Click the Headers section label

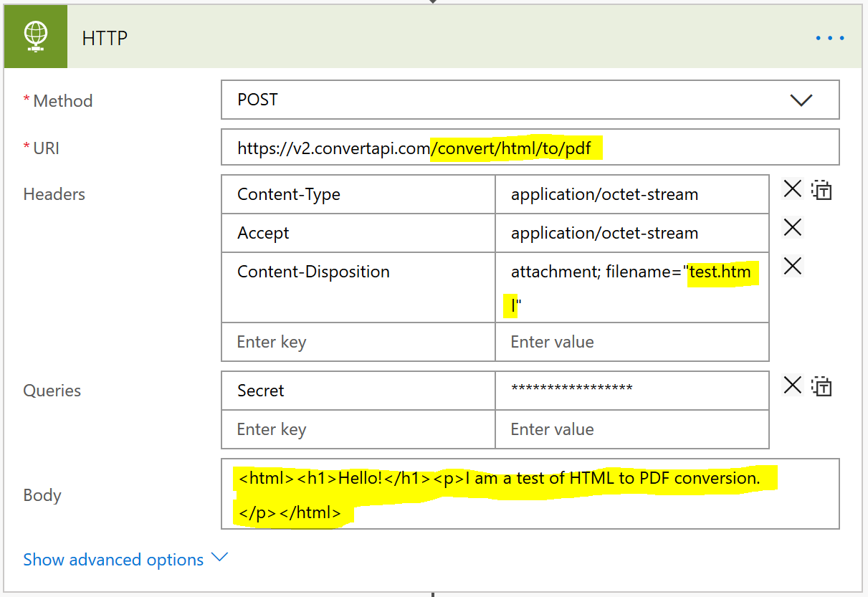[x=54, y=194]
